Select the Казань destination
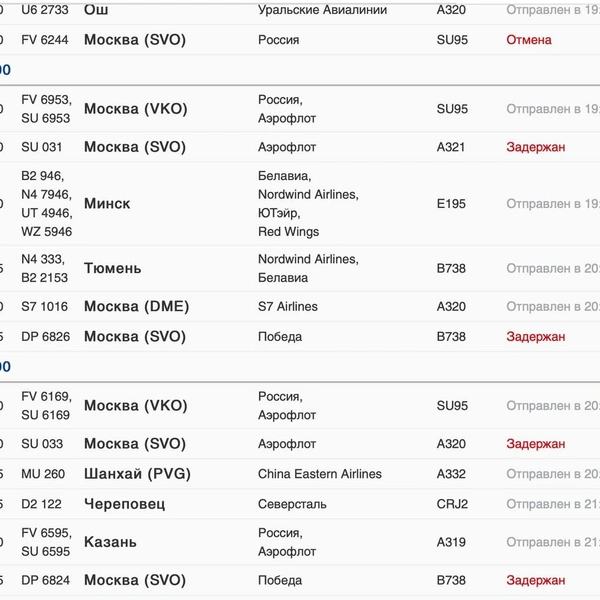Image resolution: width=600 pixels, height=600 pixels. pyautogui.click(x=110, y=542)
